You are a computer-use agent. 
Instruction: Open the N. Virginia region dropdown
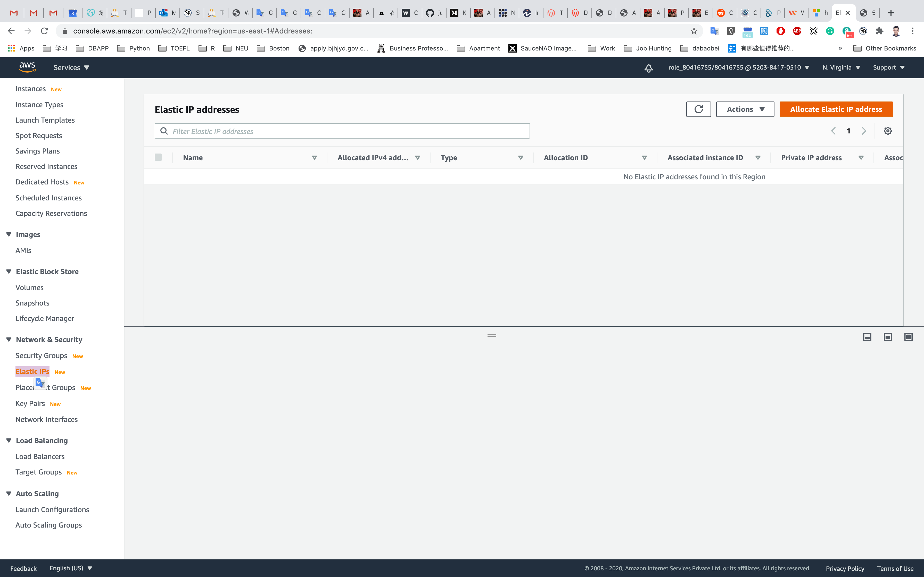(841, 67)
